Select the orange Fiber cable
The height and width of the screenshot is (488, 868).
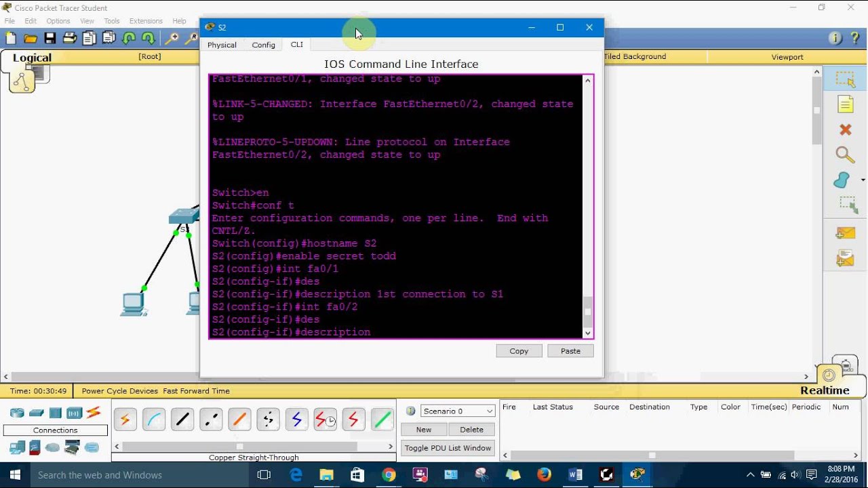[239, 420]
